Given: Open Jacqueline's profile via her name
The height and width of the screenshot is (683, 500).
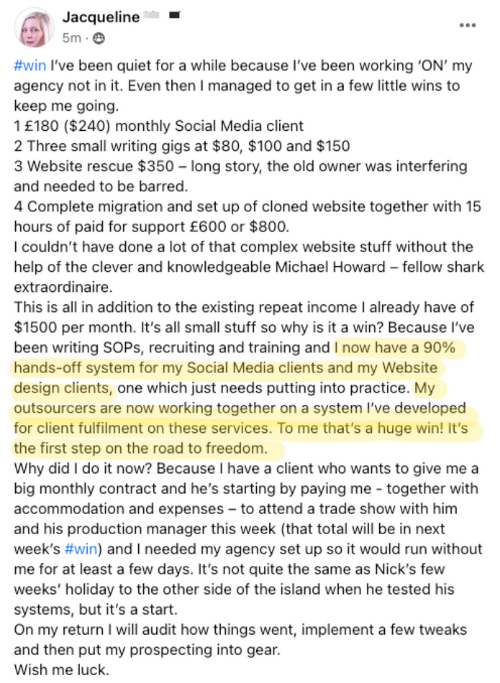Looking at the screenshot, I should (x=101, y=17).
